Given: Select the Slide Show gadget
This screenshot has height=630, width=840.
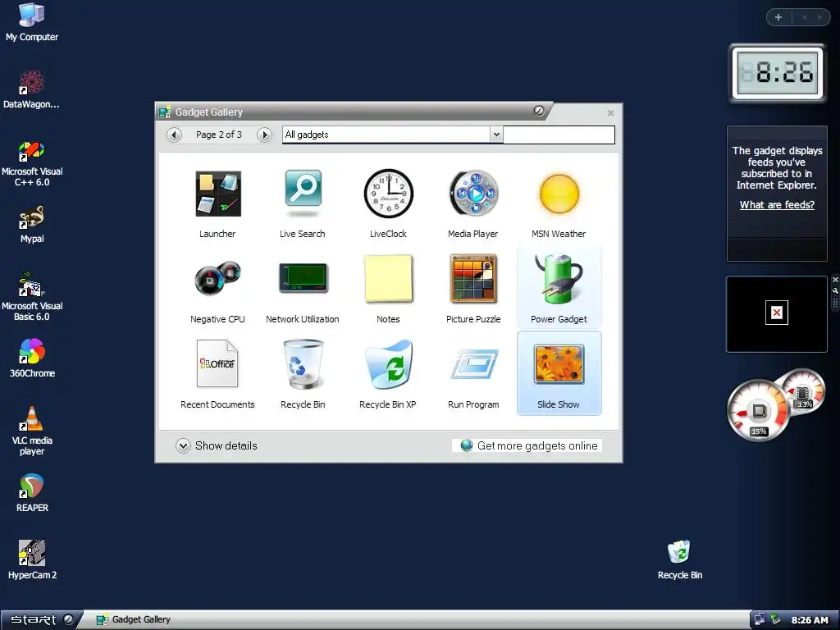Looking at the screenshot, I should point(559,373).
